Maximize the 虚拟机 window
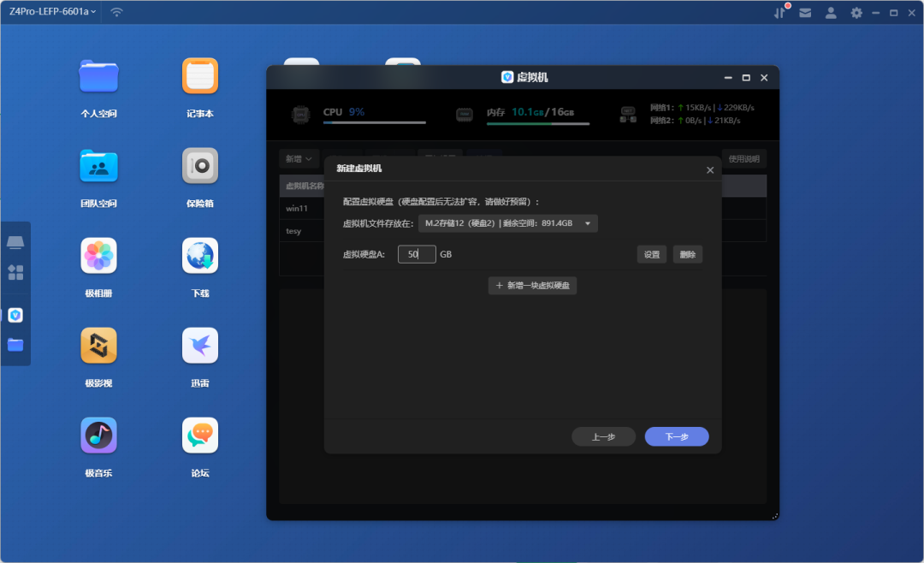This screenshot has width=924, height=563. tap(746, 78)
